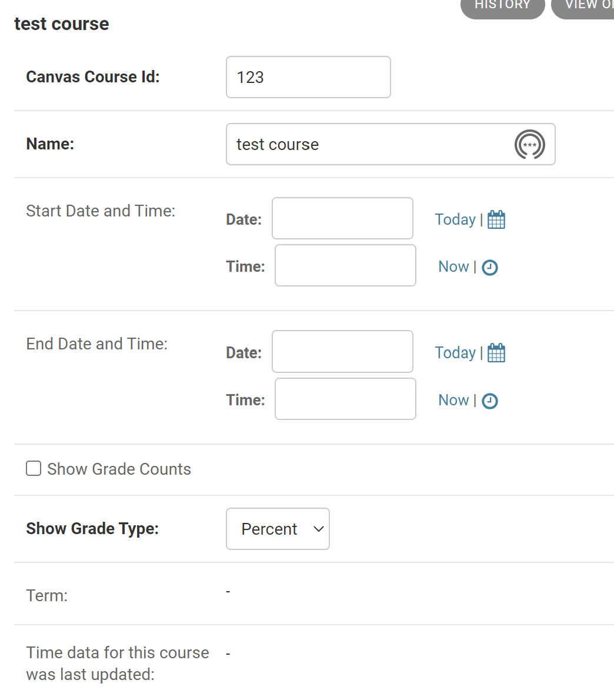Click the Start Time input box
This screenshot has width=614, height=700.
pyautogui.click(x=345, y=265)
